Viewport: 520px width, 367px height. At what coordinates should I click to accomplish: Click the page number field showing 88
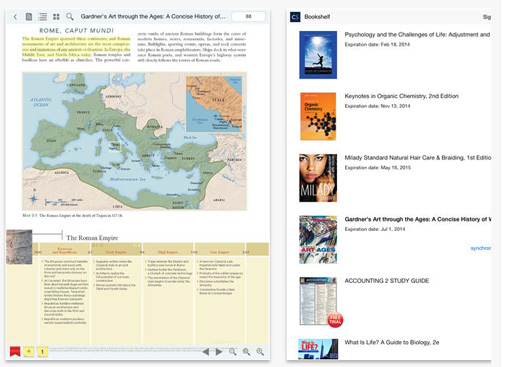click(248, 16)
